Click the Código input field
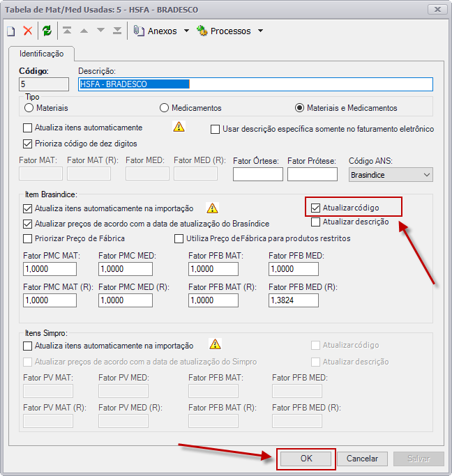Viewport: 452px width, 476px height. coord(44,84)
